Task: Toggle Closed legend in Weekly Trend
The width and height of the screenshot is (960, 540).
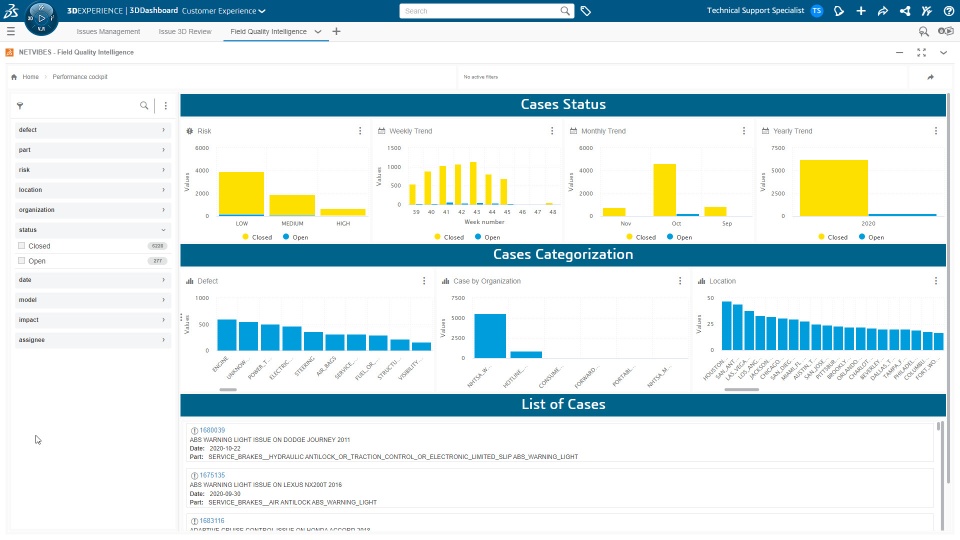Action: coord(449,238)
